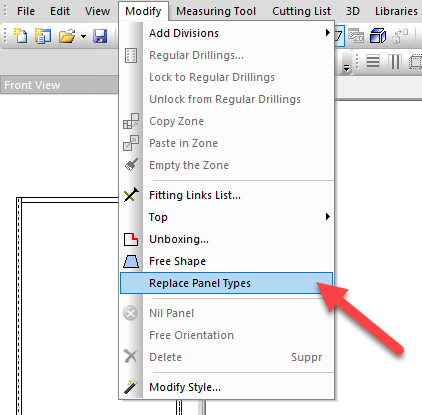Open the Cutting List menu
The height and width of the screenshot is (415, 422).
pos(301,11)
